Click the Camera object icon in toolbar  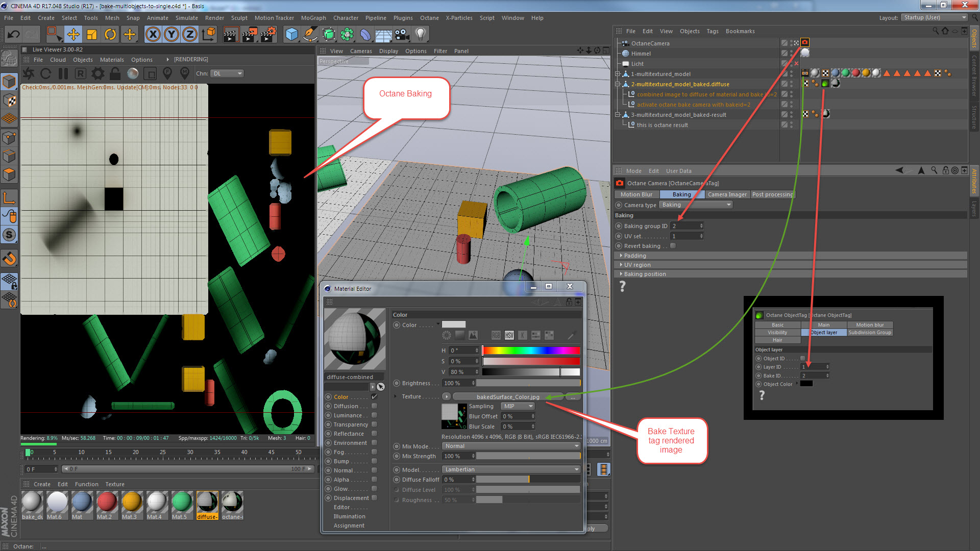402,35
